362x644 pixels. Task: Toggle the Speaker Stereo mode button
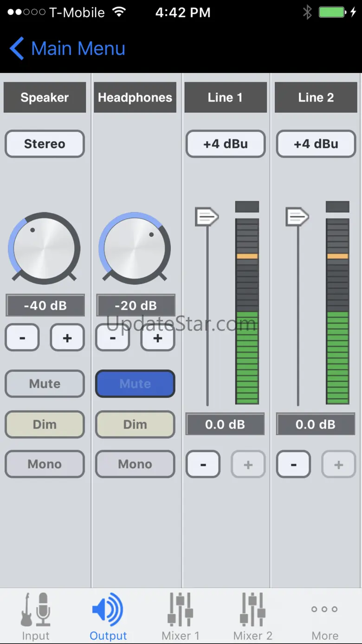point(45,144)
